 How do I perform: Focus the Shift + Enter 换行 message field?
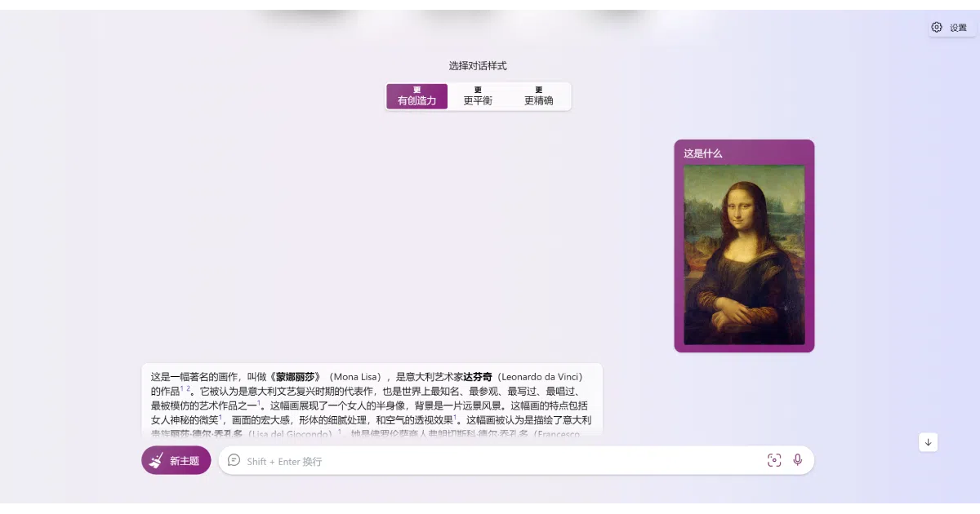498,461
